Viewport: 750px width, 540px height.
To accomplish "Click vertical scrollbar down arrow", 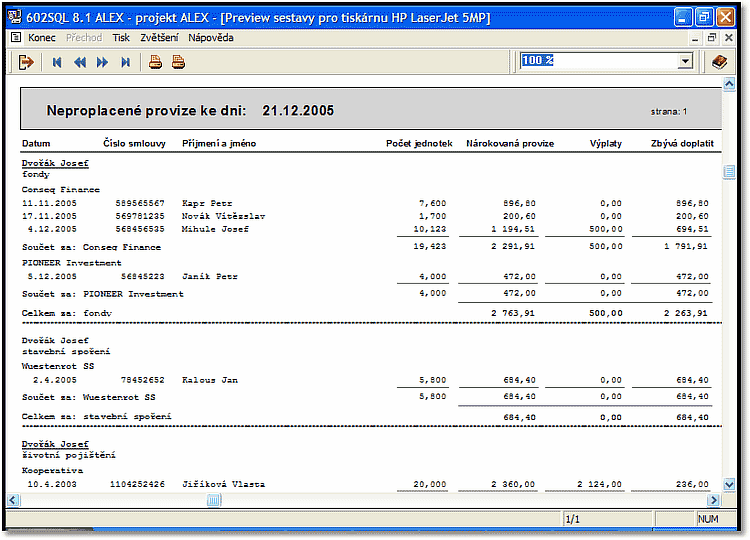I will (x=729, y=484).
